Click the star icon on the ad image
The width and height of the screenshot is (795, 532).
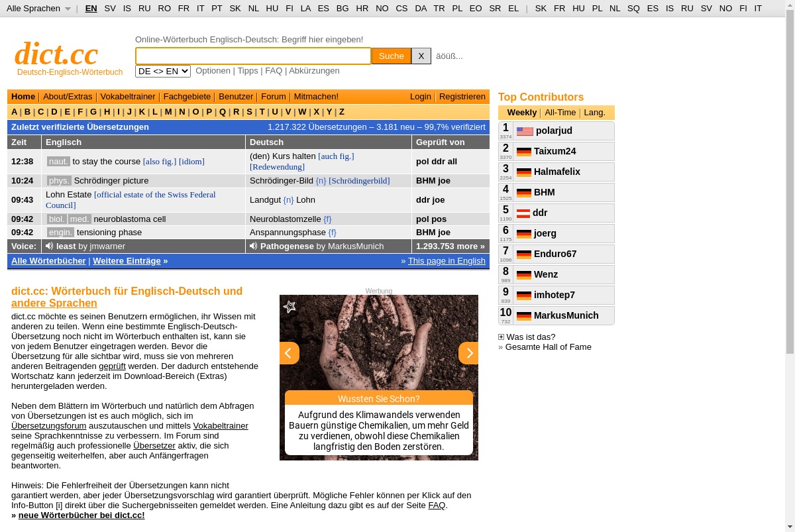[x=290, y=307]
